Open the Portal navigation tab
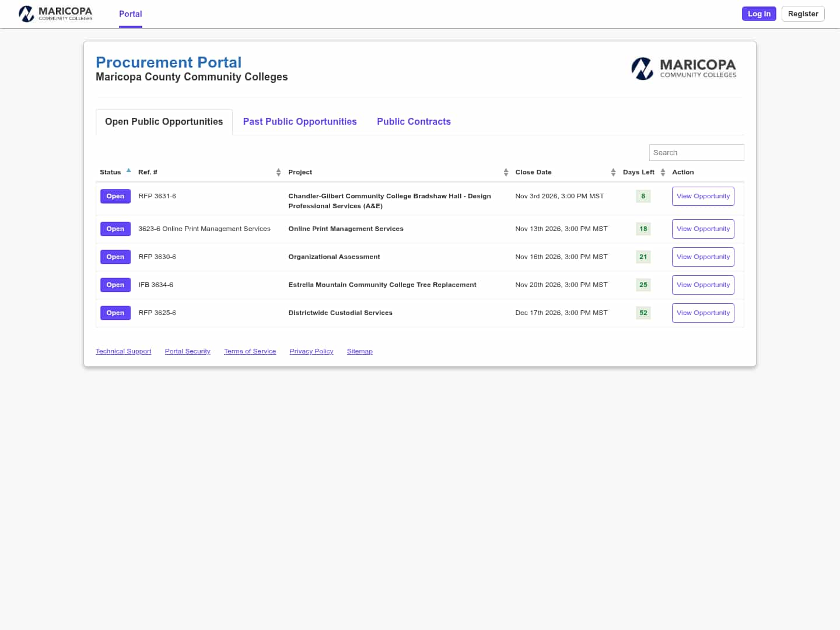This screenshot has height=630, width=840. point(131,14)
